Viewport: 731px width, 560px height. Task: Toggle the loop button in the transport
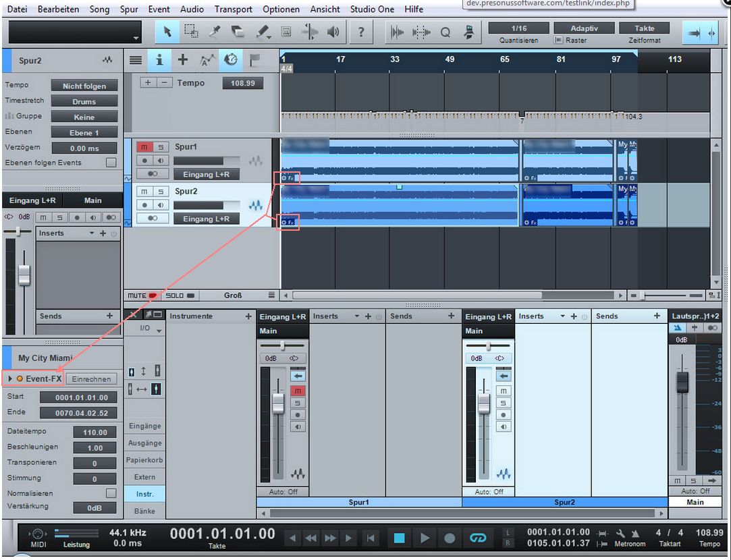click(478, 538)
